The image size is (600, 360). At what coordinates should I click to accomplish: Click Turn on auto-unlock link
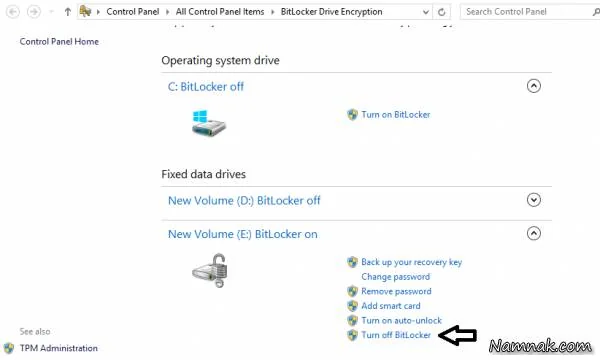point(401,320)
